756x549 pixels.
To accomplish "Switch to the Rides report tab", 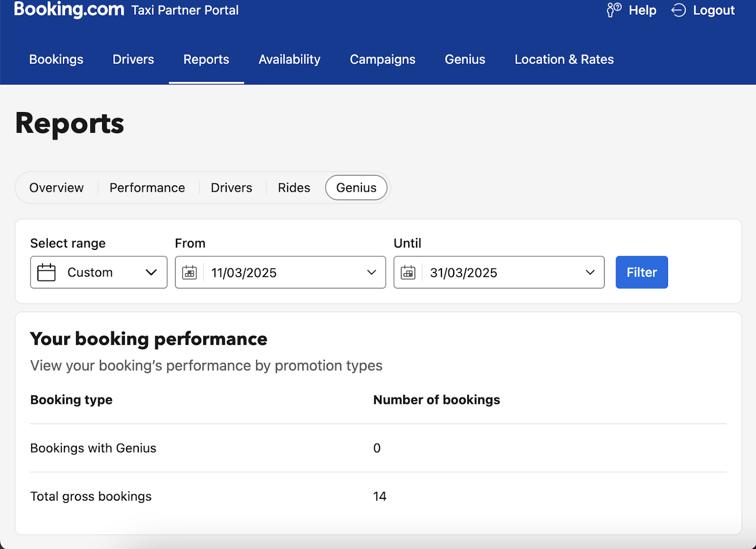I will (x=294, y=188).
